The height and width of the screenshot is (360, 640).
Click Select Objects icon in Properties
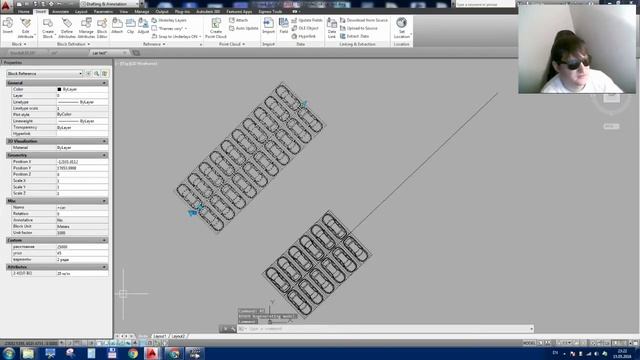[96, 73]
